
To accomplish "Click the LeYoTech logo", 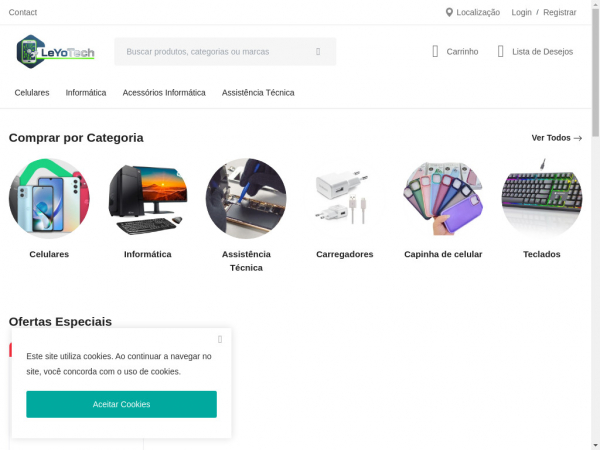I will 55,51.
